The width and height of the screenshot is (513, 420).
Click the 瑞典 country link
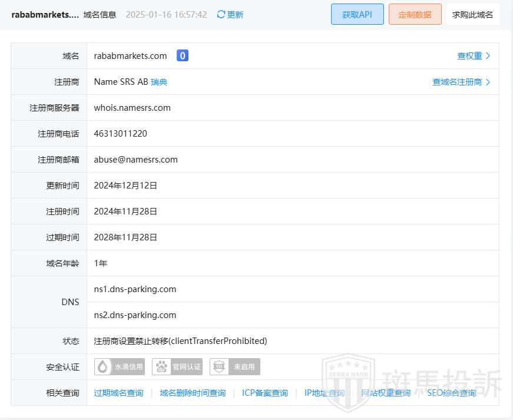159,82
